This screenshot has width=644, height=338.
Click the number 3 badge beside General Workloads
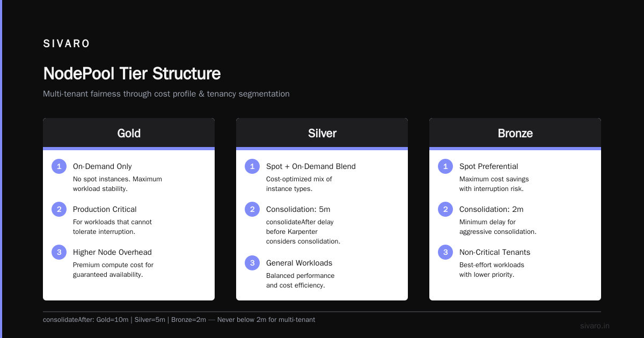[252, 263]
